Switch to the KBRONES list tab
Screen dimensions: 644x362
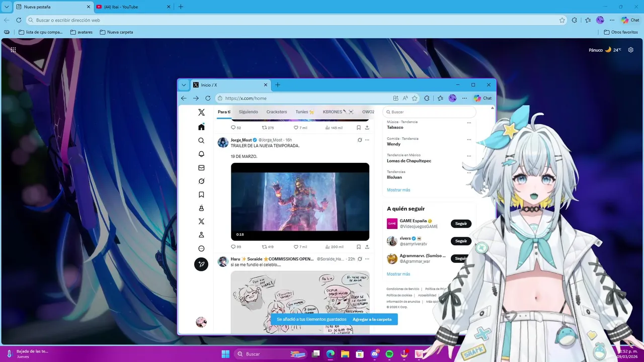(338, 112)
